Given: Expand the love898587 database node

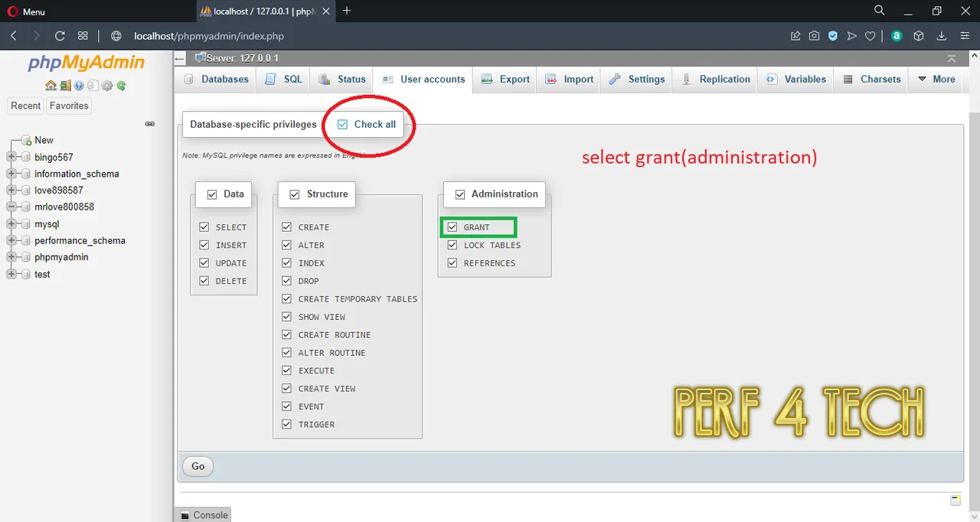Looking at the screenshot, I should 11,191.
